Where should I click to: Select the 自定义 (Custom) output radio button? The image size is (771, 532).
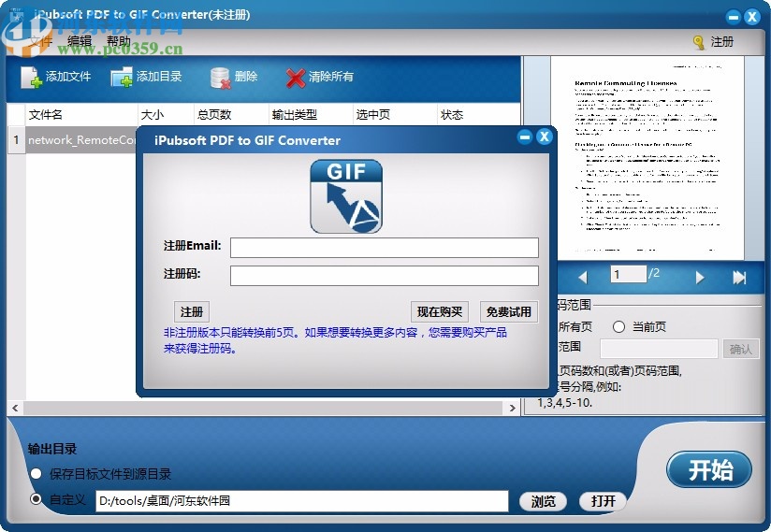click(x=36, y=499)
